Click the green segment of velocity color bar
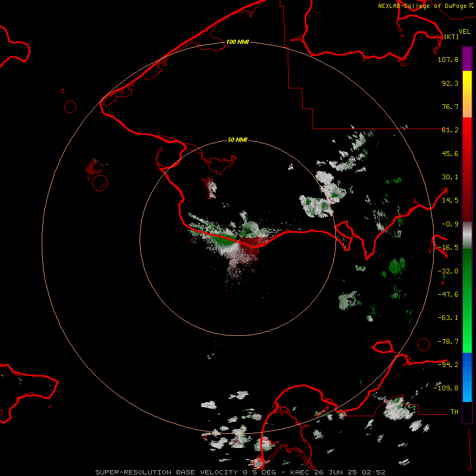Screen dimensions: 476x476 pyautogui.click(x=467, y=300)
